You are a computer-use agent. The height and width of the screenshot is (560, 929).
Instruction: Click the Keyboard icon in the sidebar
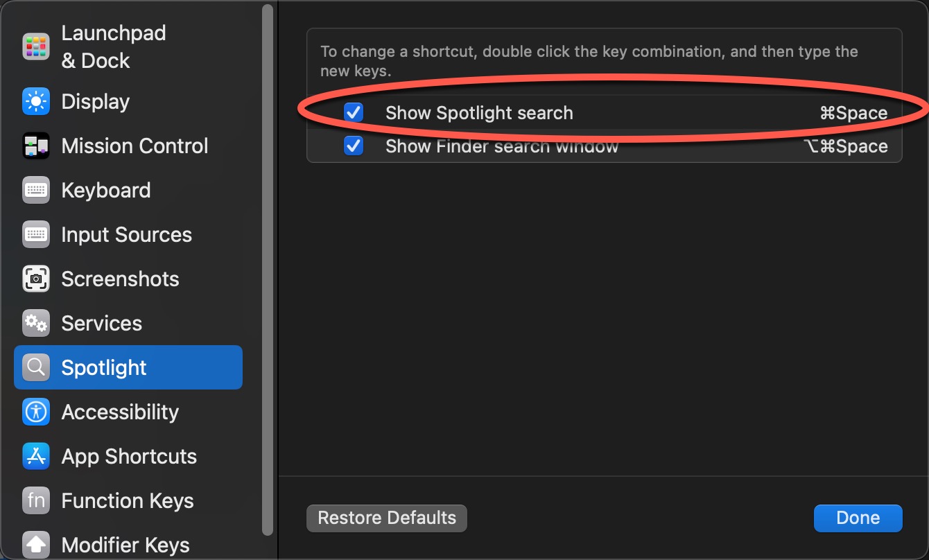[35, 190]
